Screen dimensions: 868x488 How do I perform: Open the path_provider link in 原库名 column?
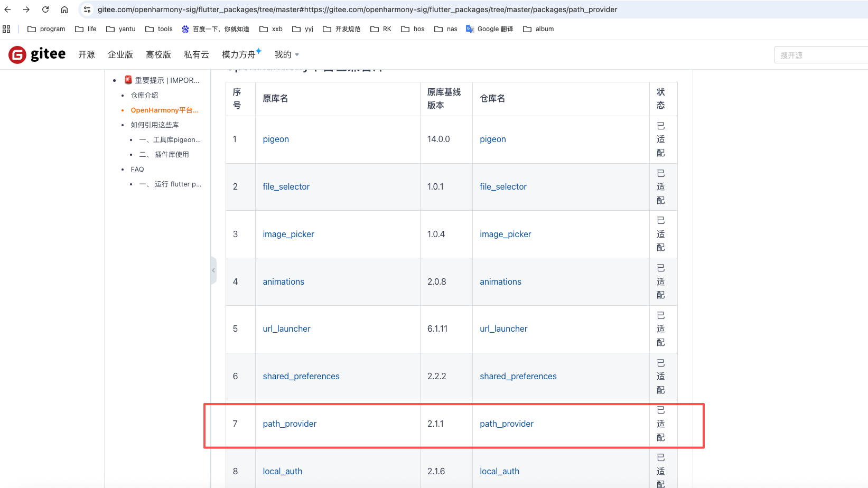pos(290,424)
